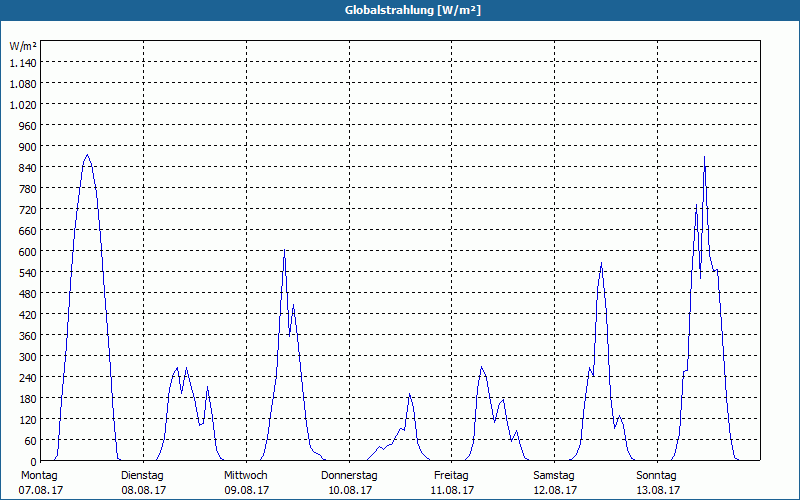Click the 120 y-axis value
Image resolution: width=800 pixels, height=500 pixels.
coord(28,419)
